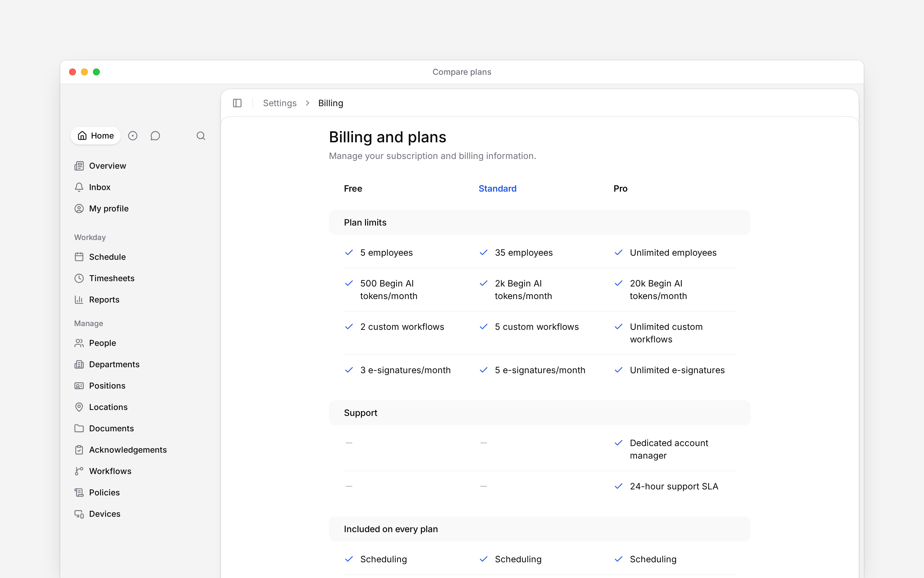Viewport: 924px width, 578px height.
Task: Click the circled dot icon beside Home
Action: (x=132, y=136)
